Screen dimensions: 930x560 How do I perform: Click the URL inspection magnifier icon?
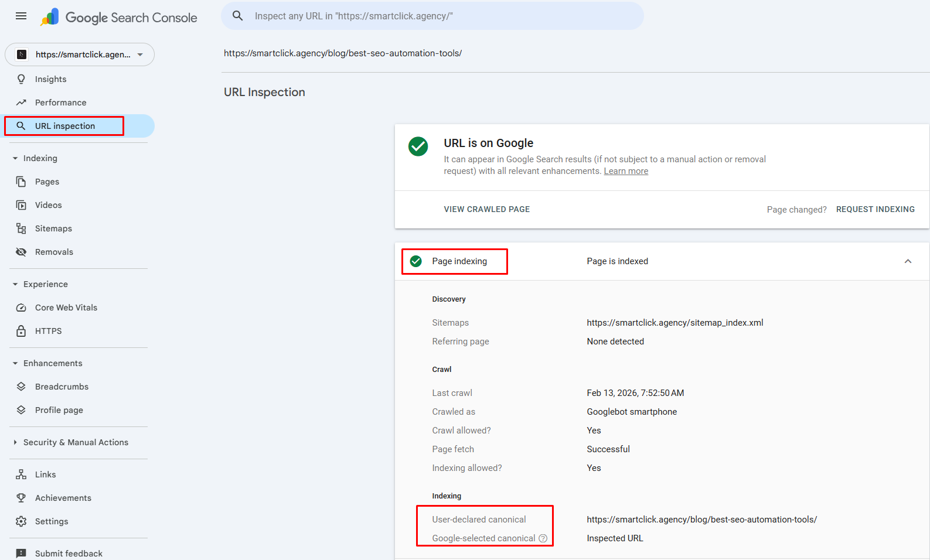21,126
